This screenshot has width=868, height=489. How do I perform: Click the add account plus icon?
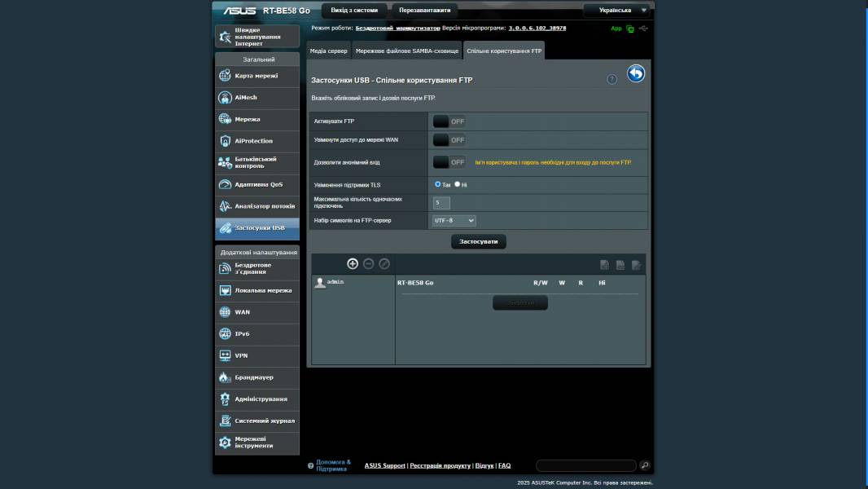353,263
